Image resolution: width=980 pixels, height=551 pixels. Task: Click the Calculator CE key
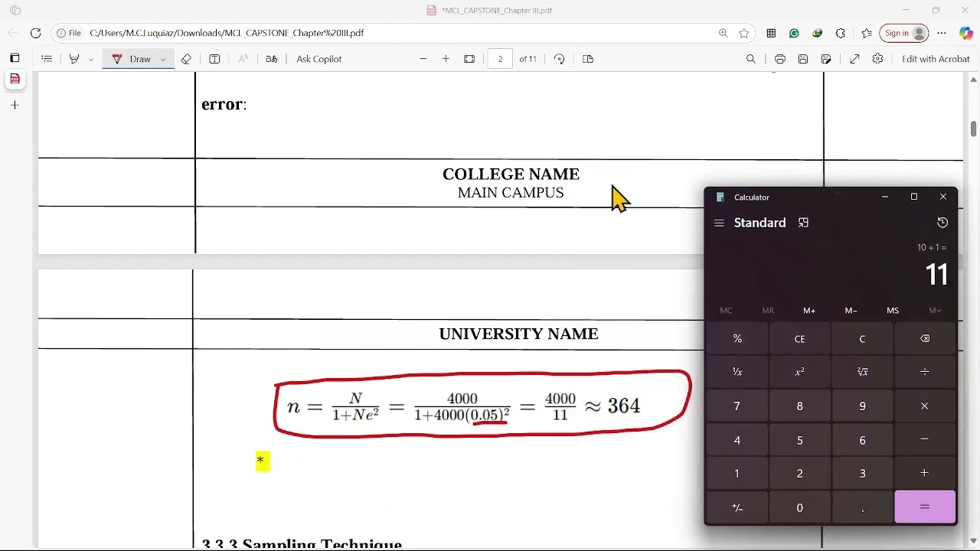pos(799,339)
